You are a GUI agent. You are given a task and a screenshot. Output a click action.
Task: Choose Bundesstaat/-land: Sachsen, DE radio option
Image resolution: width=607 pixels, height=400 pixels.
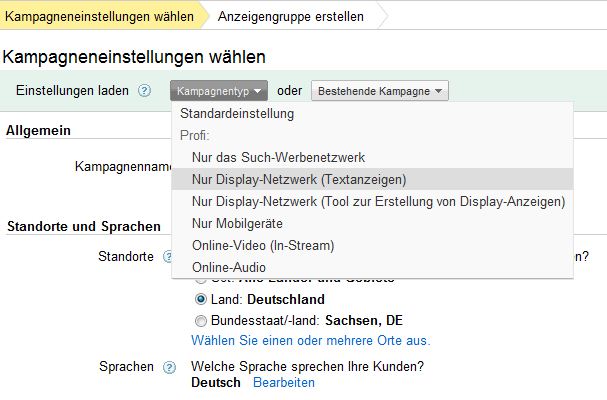[201, 320]
